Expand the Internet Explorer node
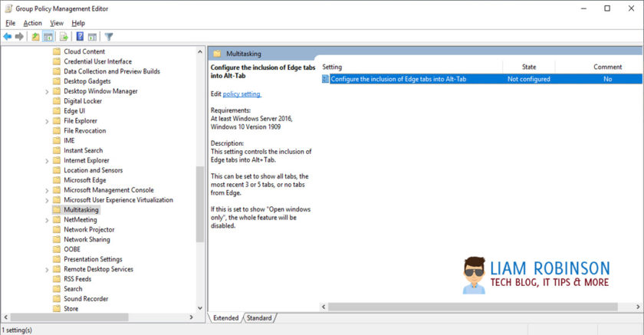 coord(47,161)
